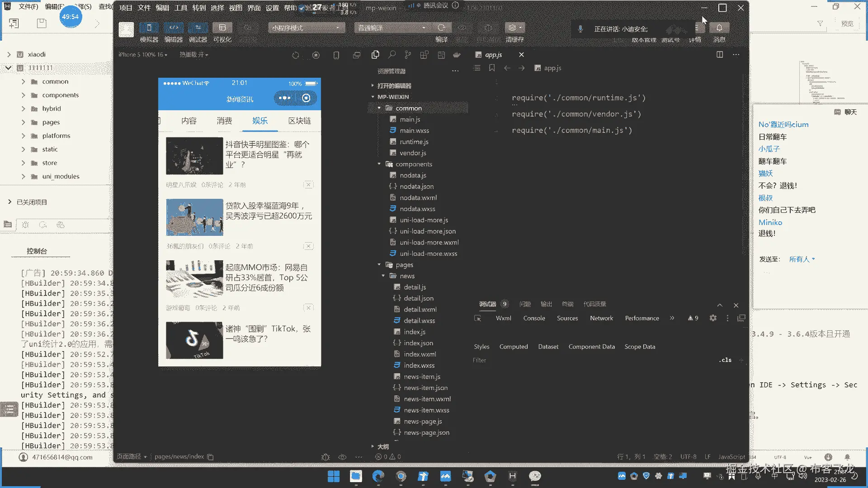This screenshot has height=488, width=868.
Task: Toggle the editor (编辑器) panel button
Action: pyautogui.click(x=174, y=28)
